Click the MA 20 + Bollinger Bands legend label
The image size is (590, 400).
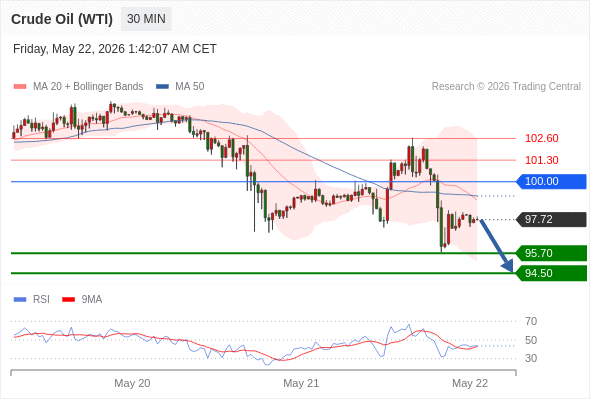[x=88, y=87]
